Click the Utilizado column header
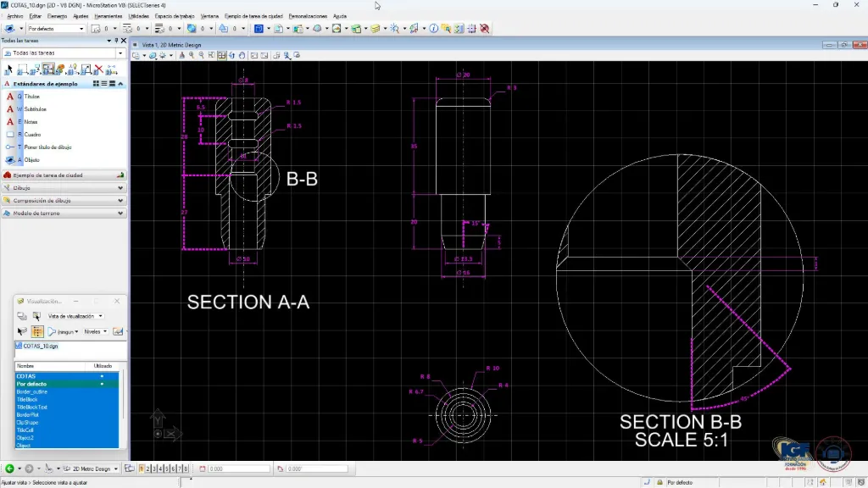 click(103, 366)
